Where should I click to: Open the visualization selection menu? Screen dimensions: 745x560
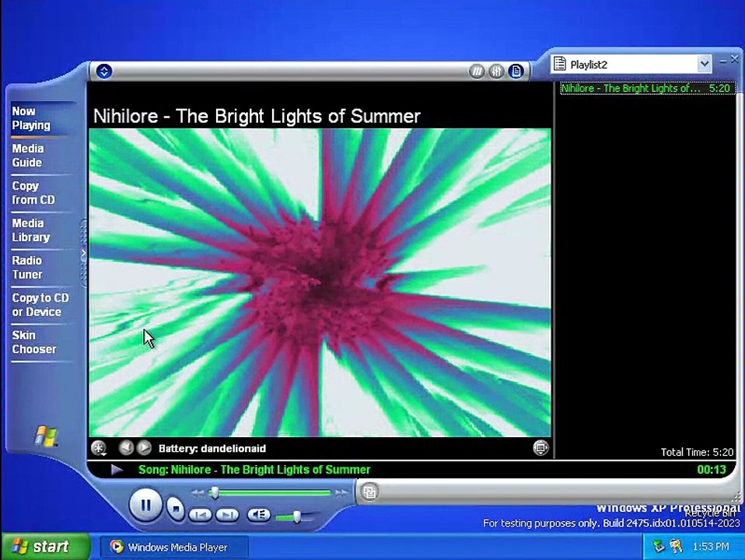99,448
